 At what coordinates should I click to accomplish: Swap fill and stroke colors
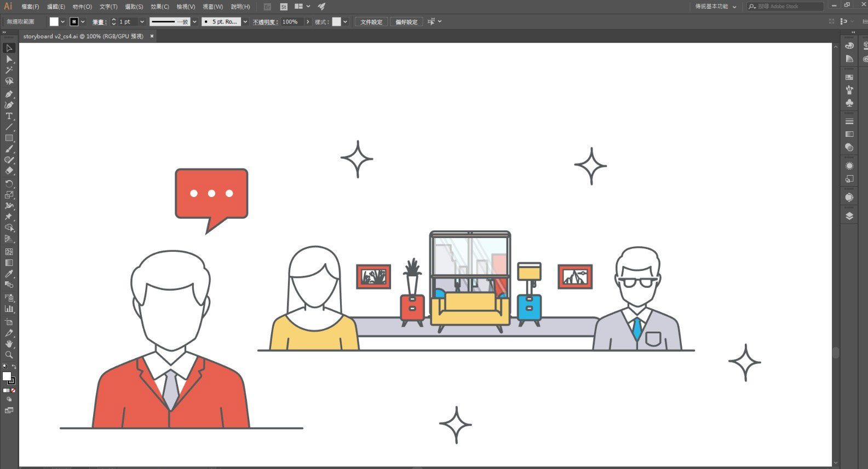coord(14,367)
